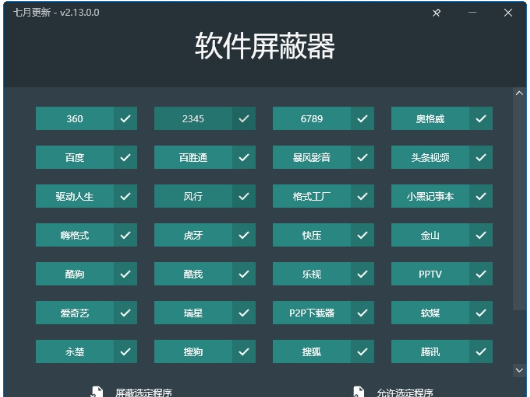Toggle the 搜狗 block option
This screenshot has height=397, width=530.
click(205, 352)
